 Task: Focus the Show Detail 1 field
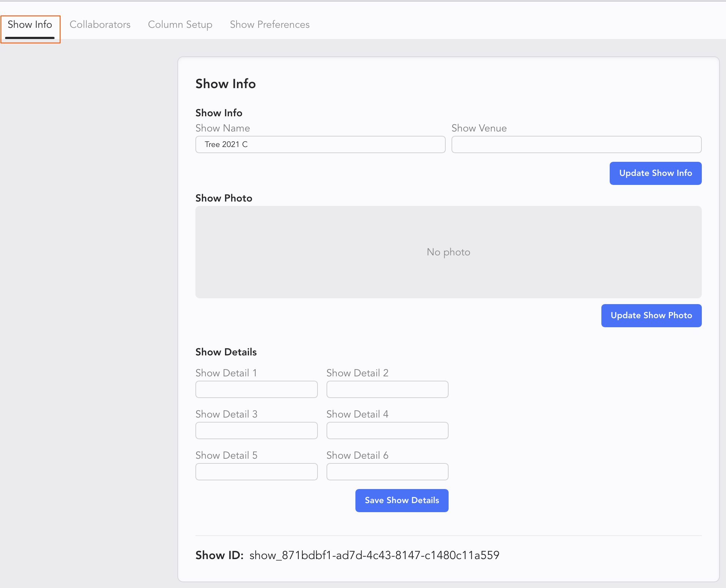point(256,389)
